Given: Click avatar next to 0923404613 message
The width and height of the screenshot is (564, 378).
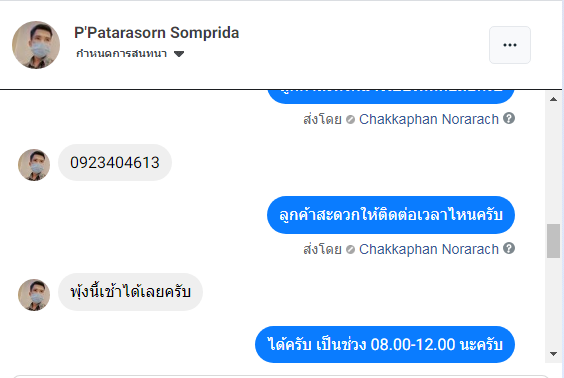Looking at the screenshot, I should (34, 165).
